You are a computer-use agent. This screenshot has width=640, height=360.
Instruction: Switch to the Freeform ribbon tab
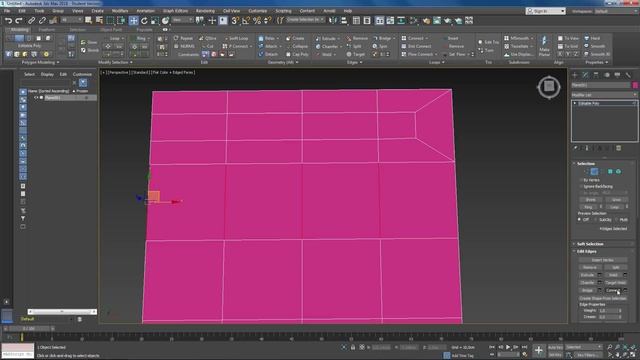coord(47,30)
